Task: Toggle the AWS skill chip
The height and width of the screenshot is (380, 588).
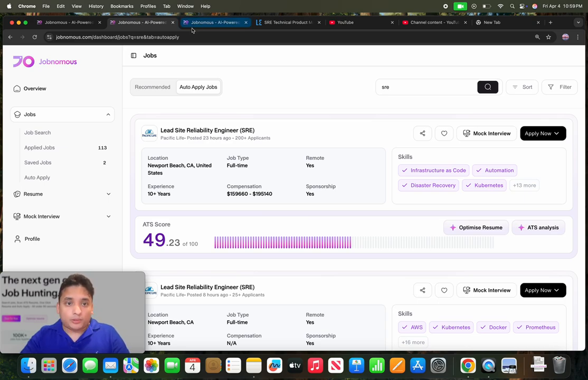Action: point(412,327)
